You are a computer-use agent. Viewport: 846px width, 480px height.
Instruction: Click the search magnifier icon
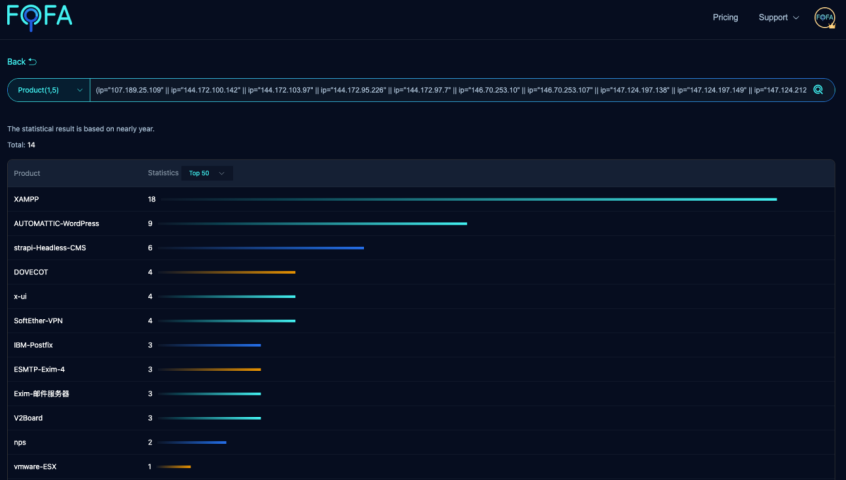818,90
